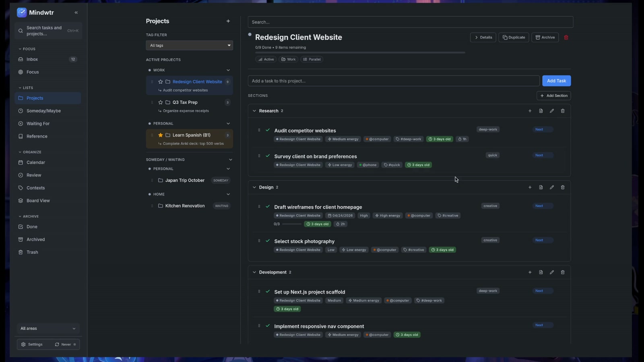This screenshot has height=362, width=644.
Task: Open notes icon for Research section
Action: click(541, 111)
